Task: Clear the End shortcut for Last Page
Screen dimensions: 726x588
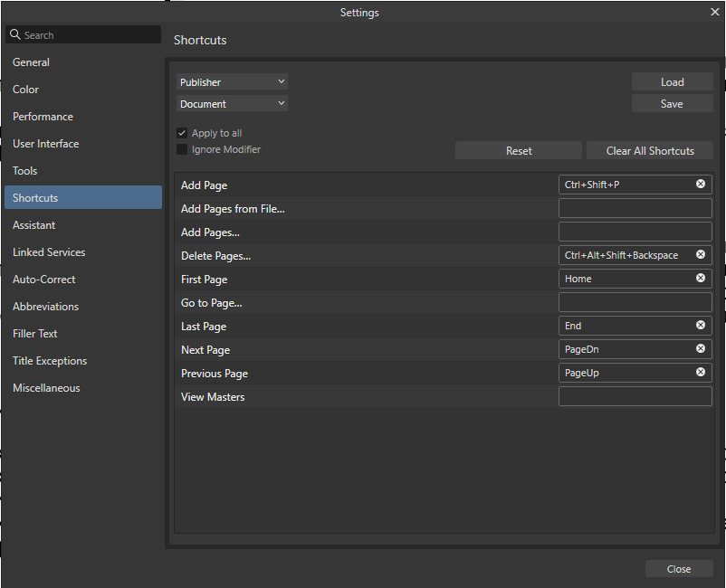Action: (x=700, y=325)
